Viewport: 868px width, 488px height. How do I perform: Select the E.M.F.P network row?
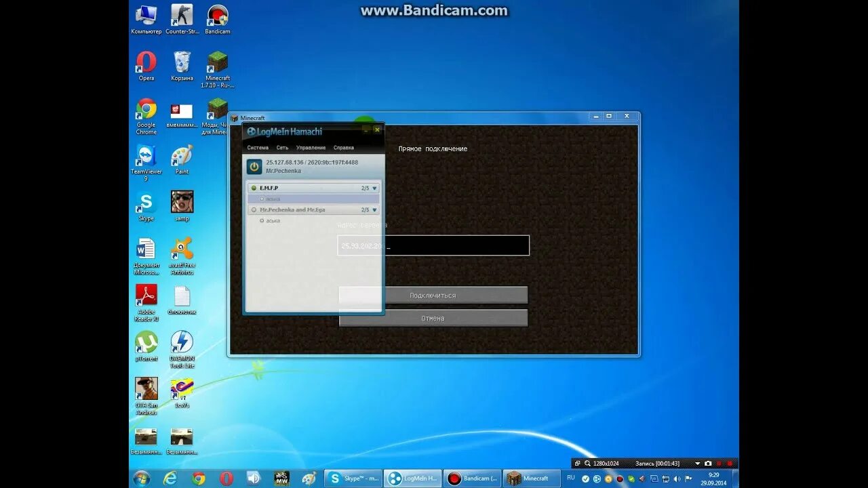(313, 188)
